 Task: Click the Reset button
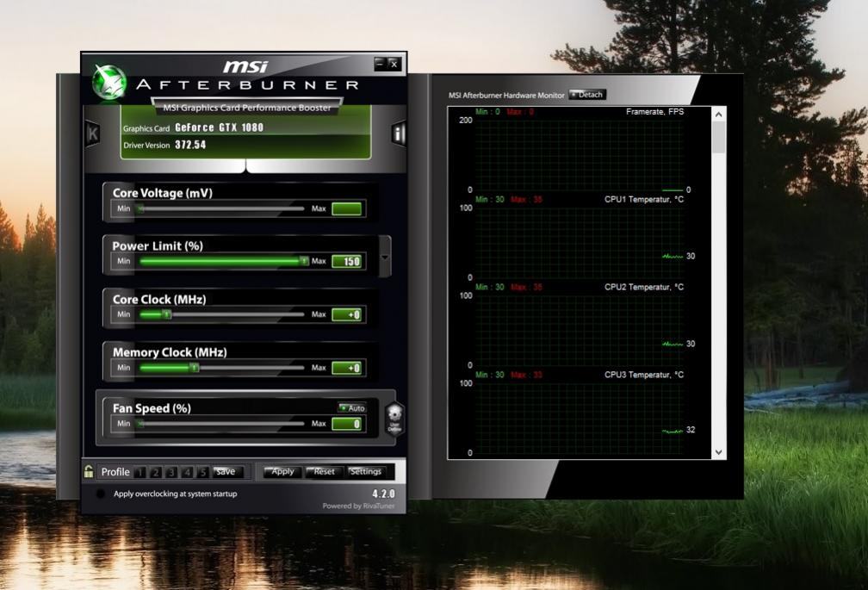point(323,471)
